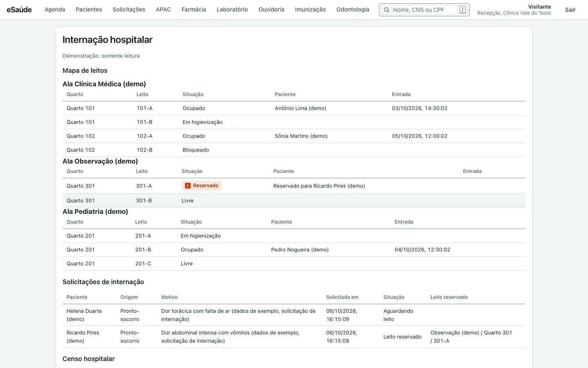Image resolution: width=588 pixels, height=368 pixels.
Task: Open the Laboratório menu
Action: [232, 9]
